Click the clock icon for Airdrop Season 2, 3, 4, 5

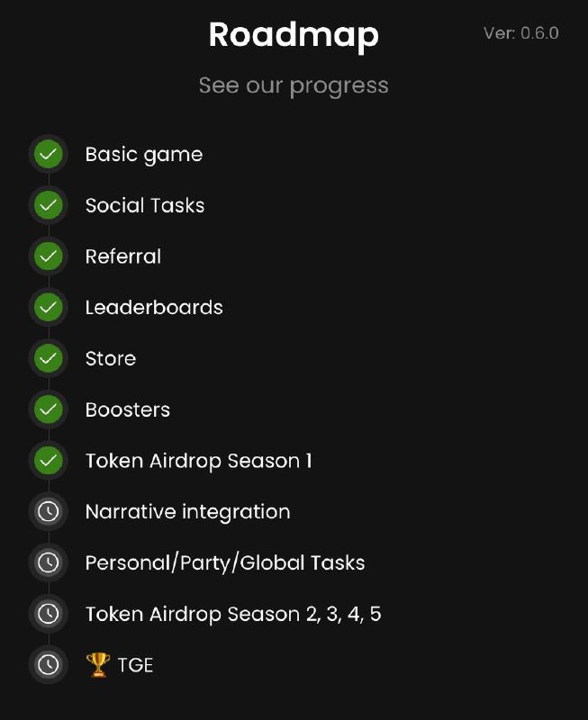pyautogui.click(x=49, y=614)
